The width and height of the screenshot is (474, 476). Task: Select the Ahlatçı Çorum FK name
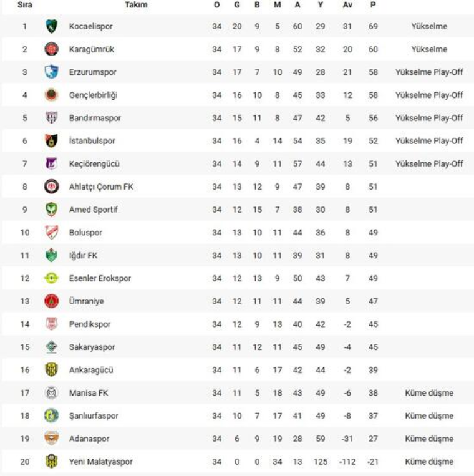pos(101,187)
